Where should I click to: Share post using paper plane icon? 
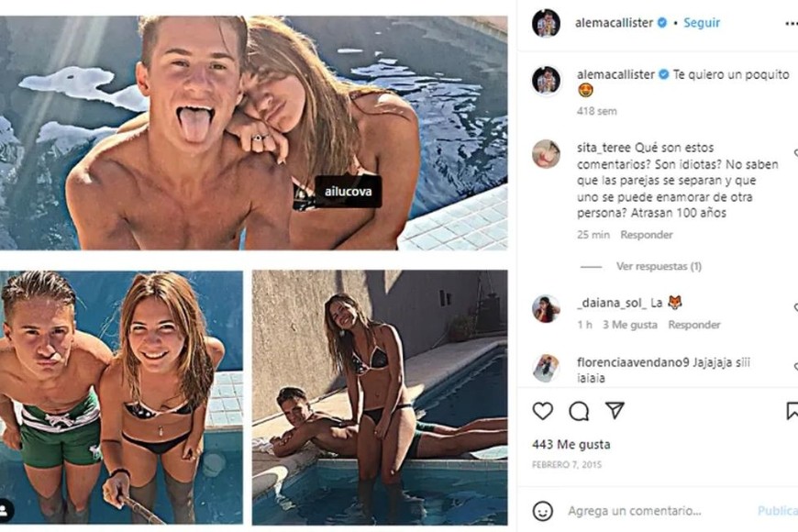coord(615,411)
